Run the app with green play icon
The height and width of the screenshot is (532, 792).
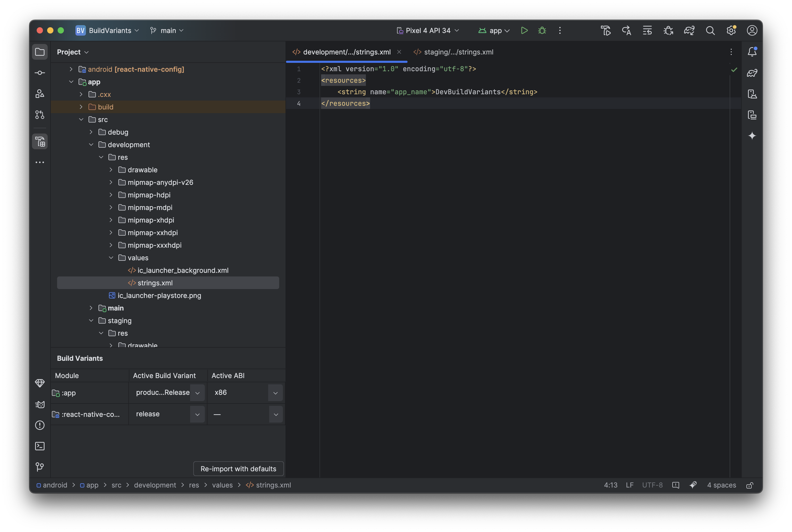524,31
